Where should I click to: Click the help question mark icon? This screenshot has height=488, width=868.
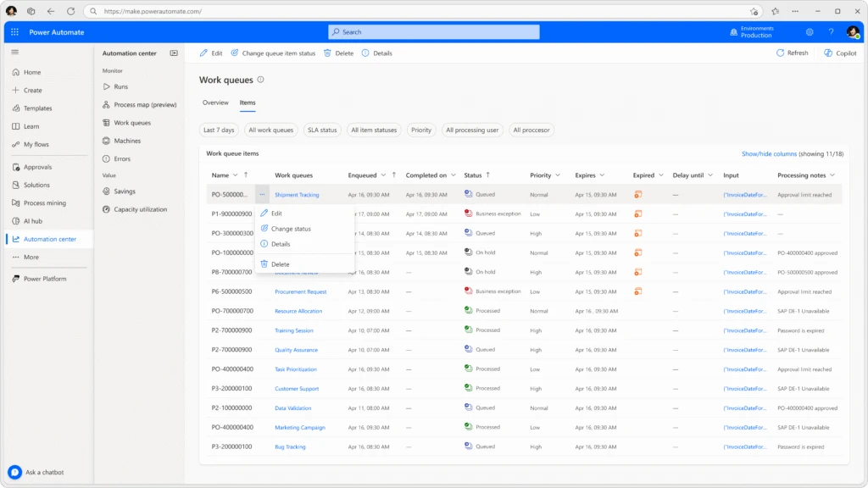point(831,32)
